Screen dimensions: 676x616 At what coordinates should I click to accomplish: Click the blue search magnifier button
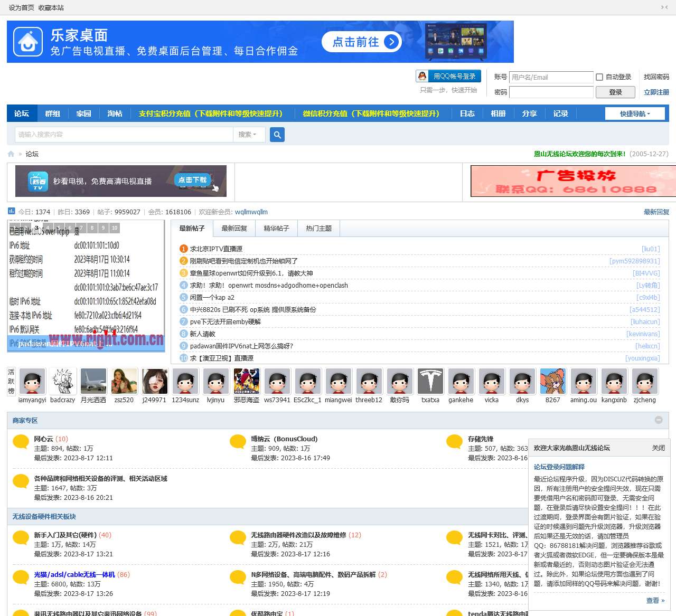pos(277,135)
